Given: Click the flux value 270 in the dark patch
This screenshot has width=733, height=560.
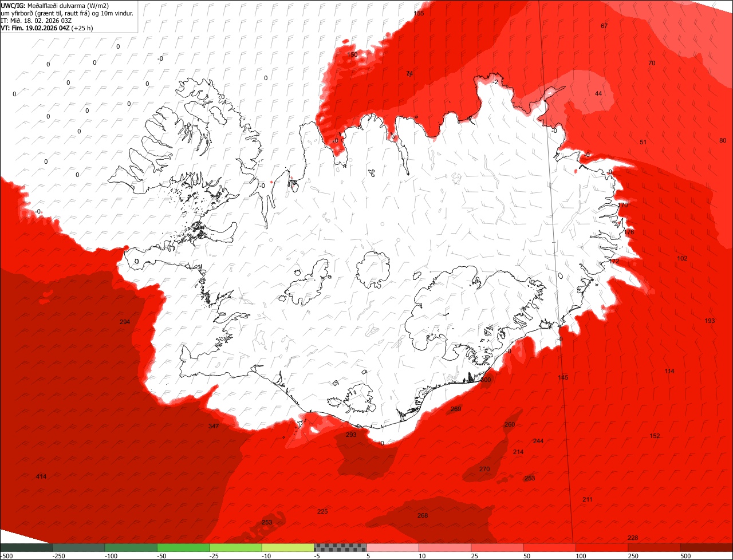Looking at the screenshot, I should [x=484, y=469].
